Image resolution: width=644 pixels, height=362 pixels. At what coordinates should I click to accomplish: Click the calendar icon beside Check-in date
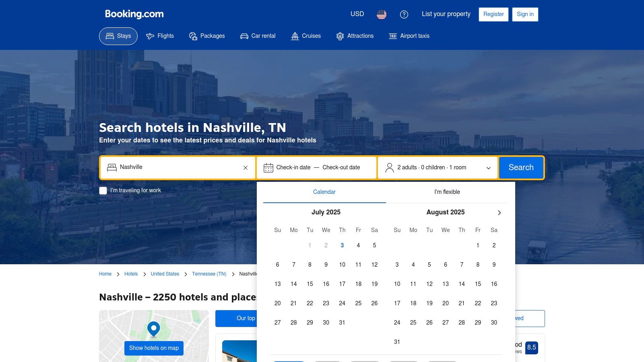(268, 168)
